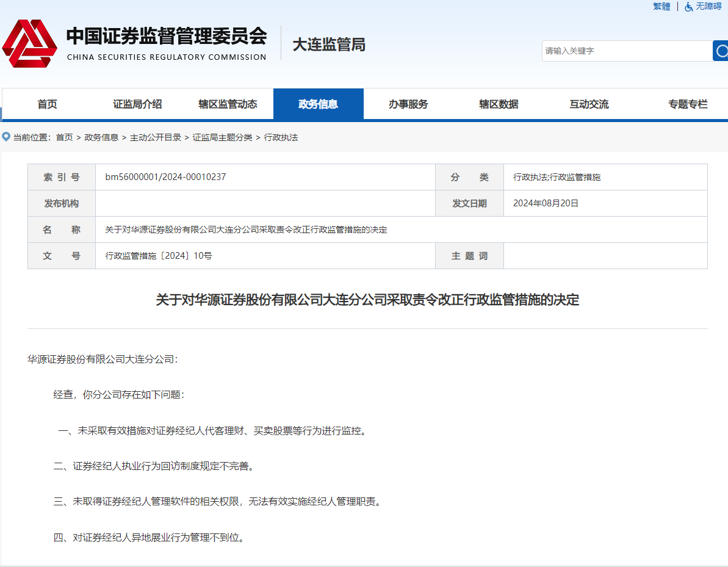Click the CSRC red logo emblem
Screen dimensions: 728x567
pyautogui.click(x=29, y=43)
